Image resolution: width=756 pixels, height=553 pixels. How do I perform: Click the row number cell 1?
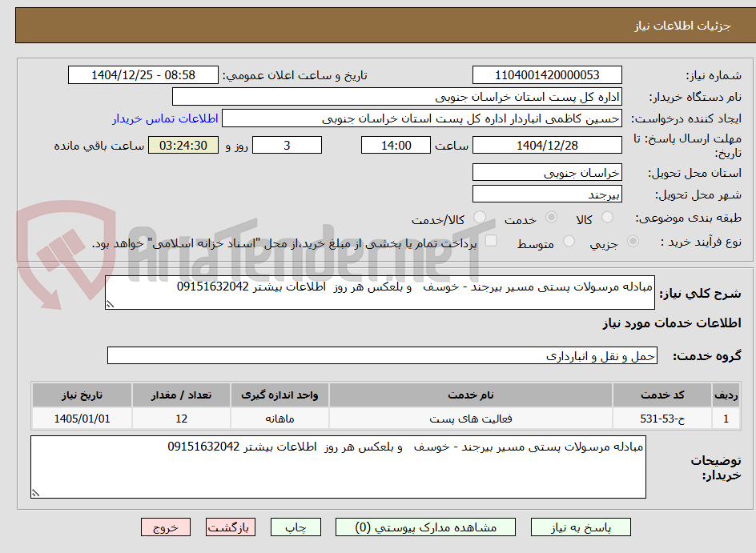click(726, 419)
